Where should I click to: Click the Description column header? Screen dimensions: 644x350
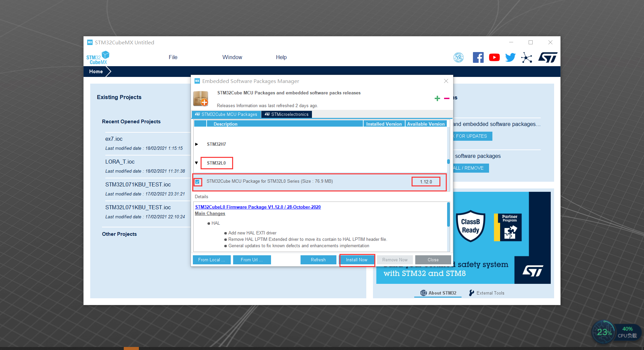[x=285, y=124]
